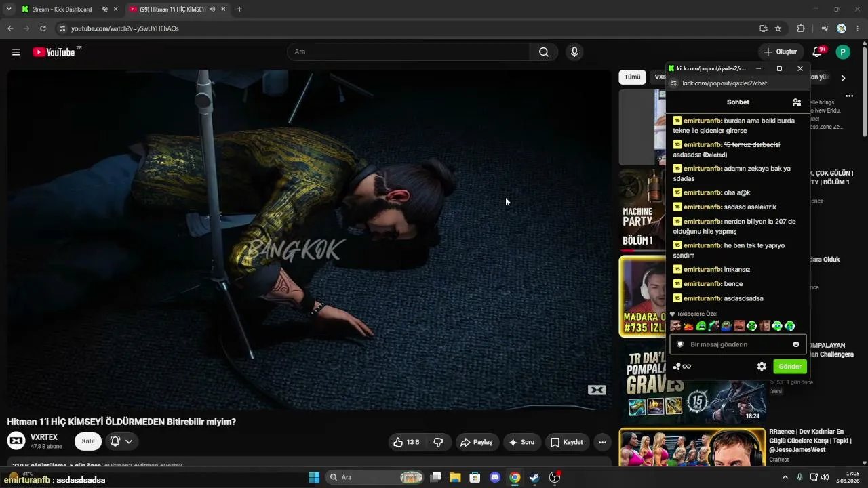The image size is (868, 488).
Task: Switch to the Stream - Kick Dashboard tab
Action: (x=62, y=9)
